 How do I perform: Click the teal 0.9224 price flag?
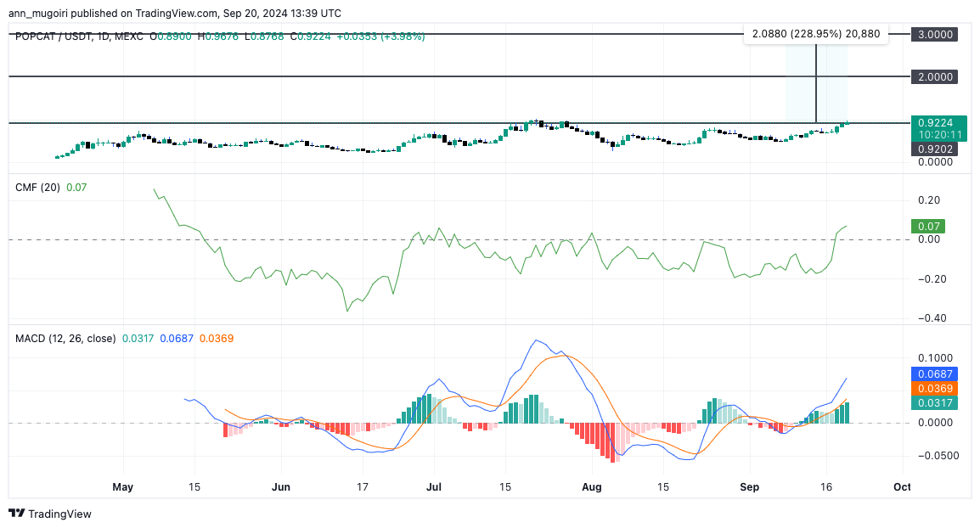tap(934, 122)
